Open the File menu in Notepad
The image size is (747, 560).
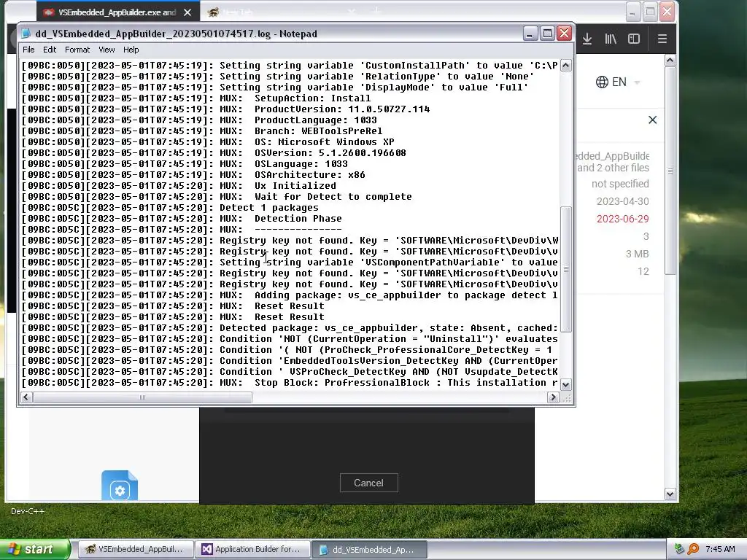pos(28,50)
